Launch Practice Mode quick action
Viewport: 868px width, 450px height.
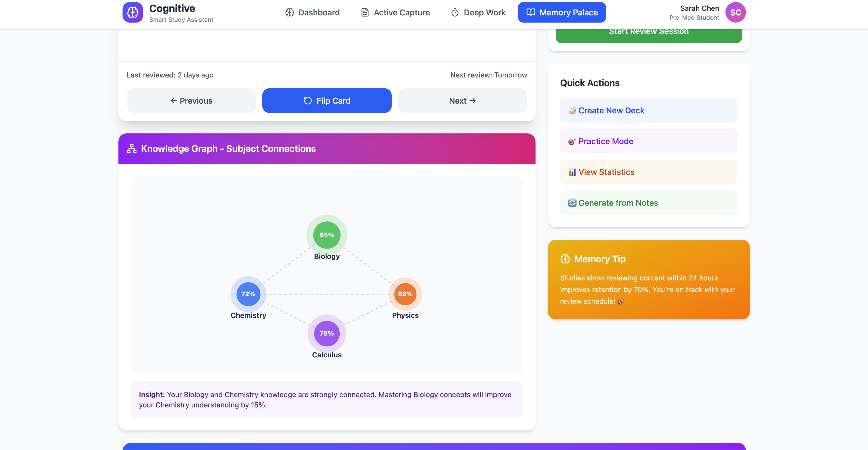click(x=648, y=141)
